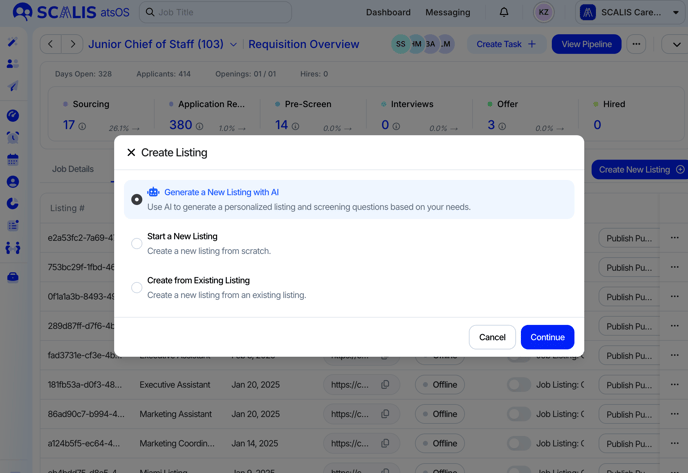Select Generate a New Listing with AI

tap(137, 200)
